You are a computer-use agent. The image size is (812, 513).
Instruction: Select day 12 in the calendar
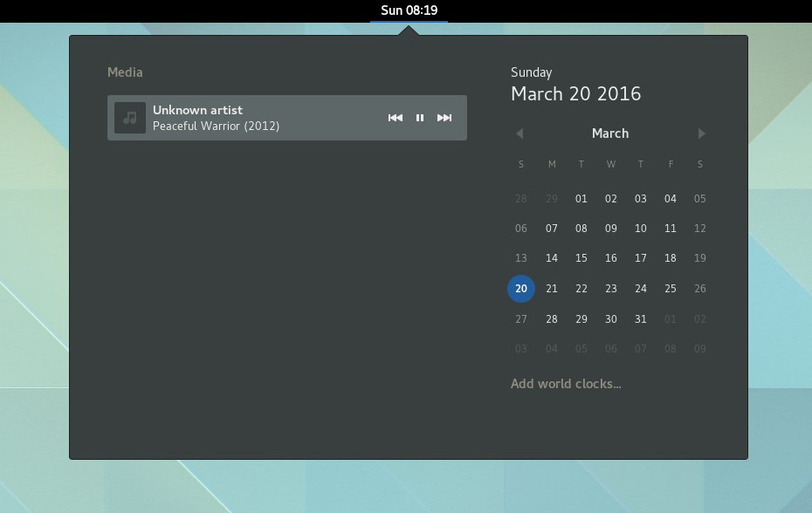699,229
